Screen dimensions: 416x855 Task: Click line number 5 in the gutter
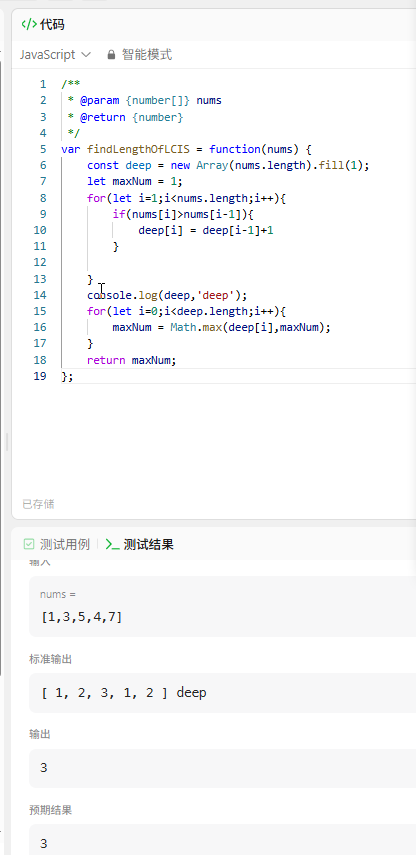click(x=43, y=149)
